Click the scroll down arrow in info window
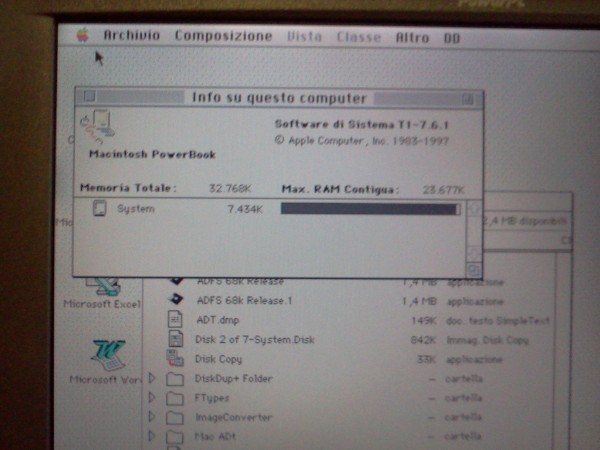Screen dimensions: 600x450 (x=474, y=254)
